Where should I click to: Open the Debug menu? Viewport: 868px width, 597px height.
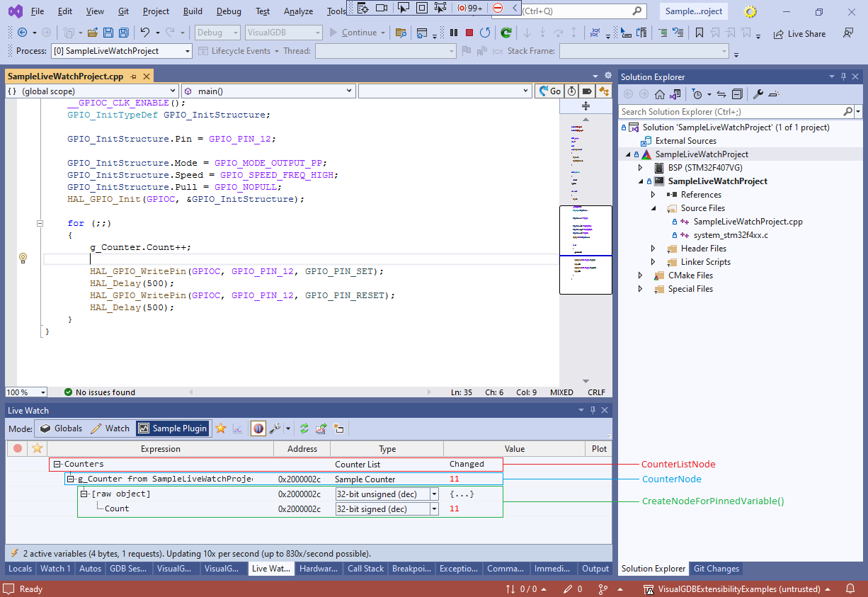point(229,11)
